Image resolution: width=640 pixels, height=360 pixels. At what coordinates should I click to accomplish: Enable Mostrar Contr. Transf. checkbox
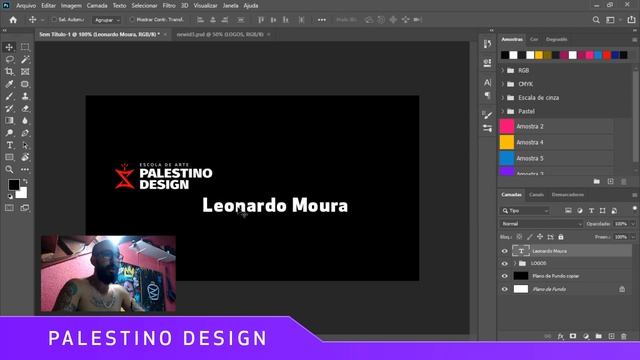[131, 20]
